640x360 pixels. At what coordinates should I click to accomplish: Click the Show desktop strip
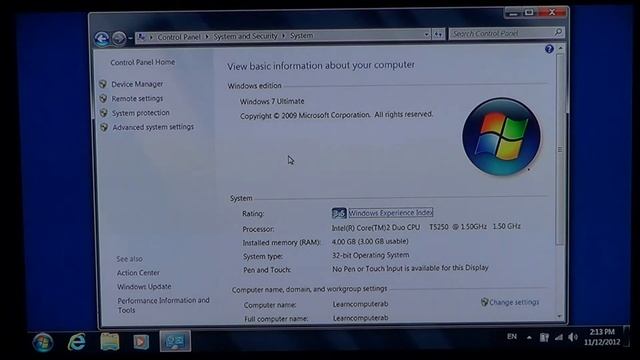pos(626,336)
